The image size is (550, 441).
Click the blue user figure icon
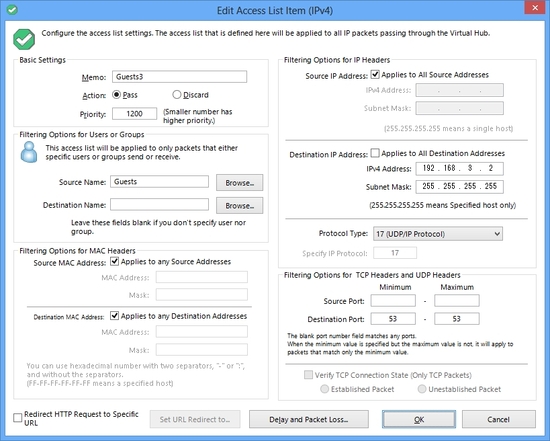(29, 152)
